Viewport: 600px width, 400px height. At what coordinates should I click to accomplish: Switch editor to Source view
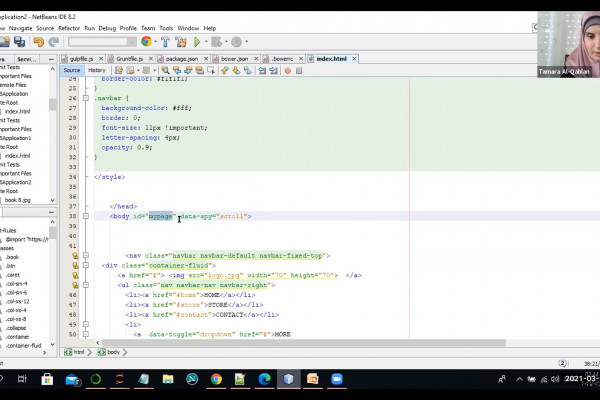(72, 71)
